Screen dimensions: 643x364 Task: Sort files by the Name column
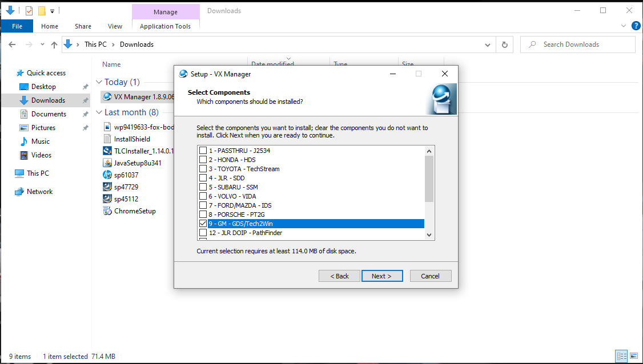click(x=111, y=64)
